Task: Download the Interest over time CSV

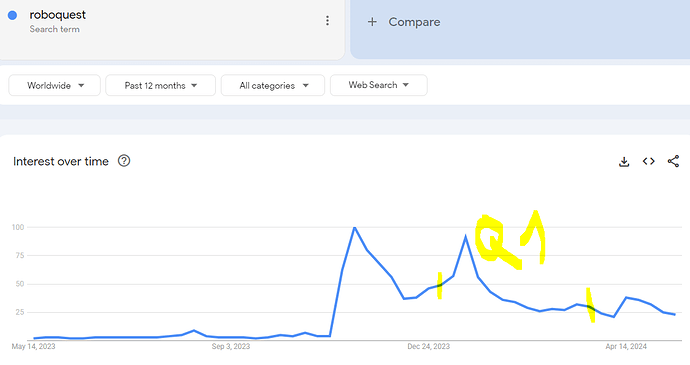Action: [624, 162]
